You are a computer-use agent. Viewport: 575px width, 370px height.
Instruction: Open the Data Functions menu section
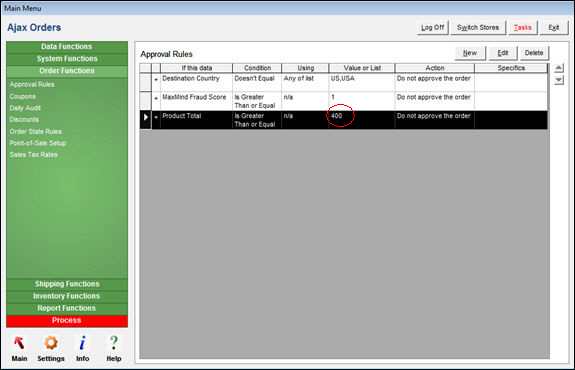(x=67, y=47)
